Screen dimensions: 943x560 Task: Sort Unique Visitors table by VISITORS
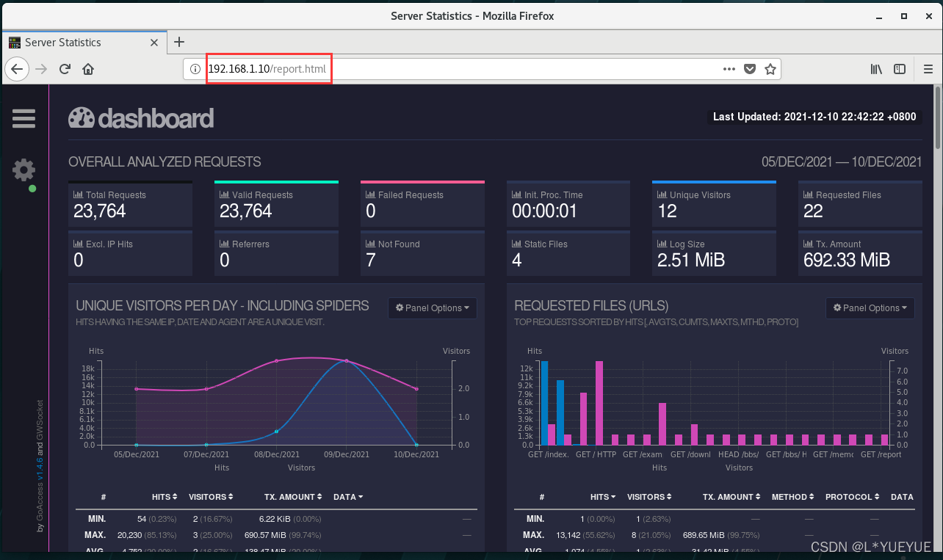212,497
